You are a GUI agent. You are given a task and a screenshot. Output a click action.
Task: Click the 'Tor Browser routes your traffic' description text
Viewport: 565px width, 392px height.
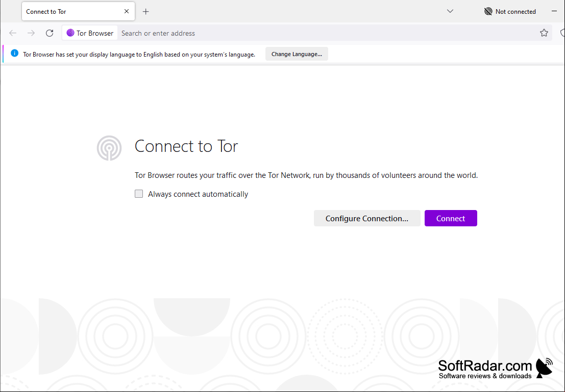click(306, 175)
